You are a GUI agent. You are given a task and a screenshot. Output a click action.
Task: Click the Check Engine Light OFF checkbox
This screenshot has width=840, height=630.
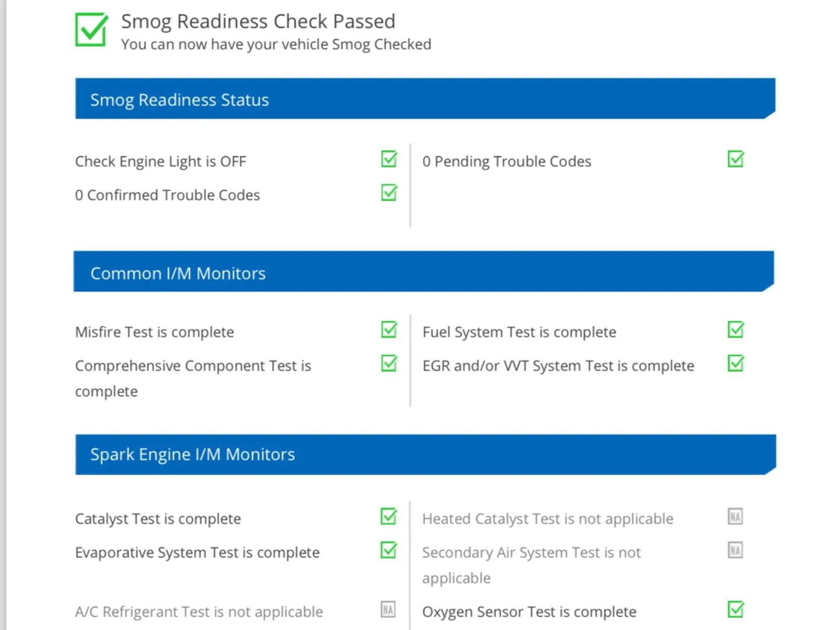point(389,159)
